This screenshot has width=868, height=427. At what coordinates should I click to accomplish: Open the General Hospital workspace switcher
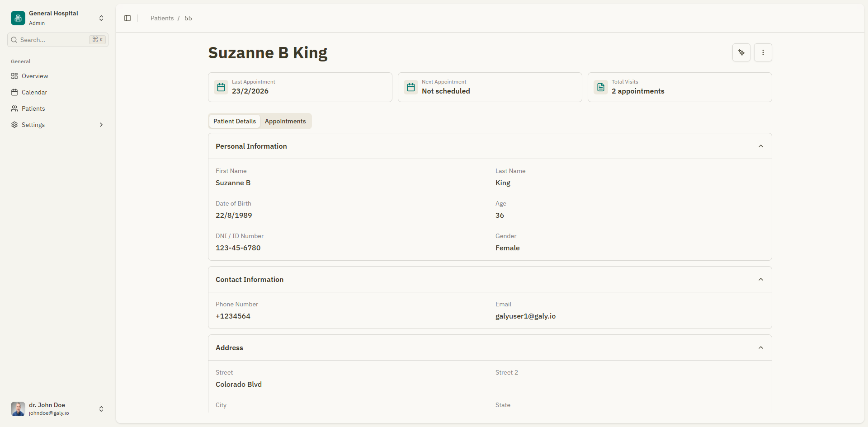[x=101, y=18]
